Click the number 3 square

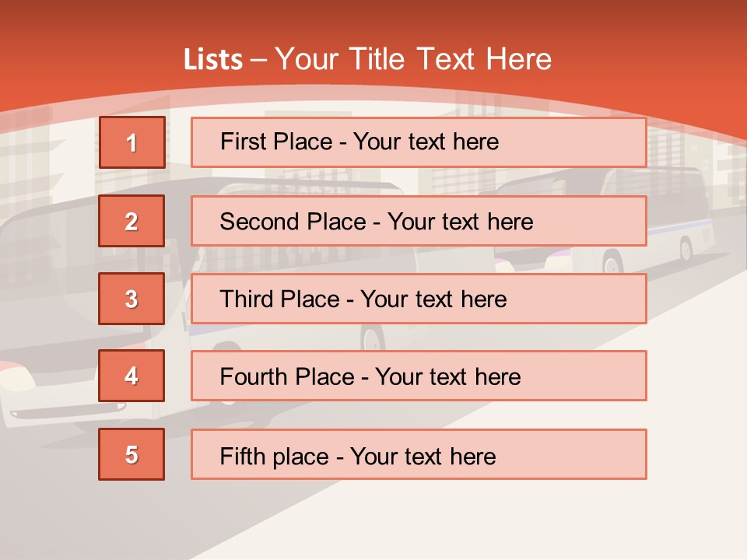point(132,299)
